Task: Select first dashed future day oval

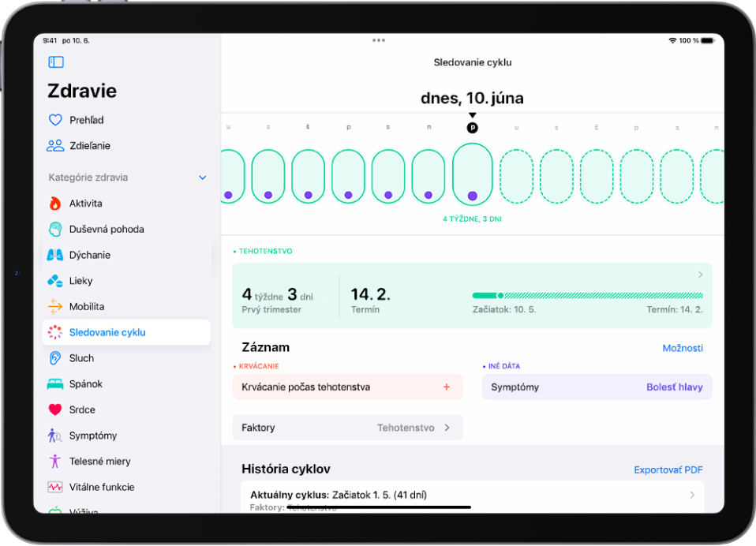Action: click(516, 177)
